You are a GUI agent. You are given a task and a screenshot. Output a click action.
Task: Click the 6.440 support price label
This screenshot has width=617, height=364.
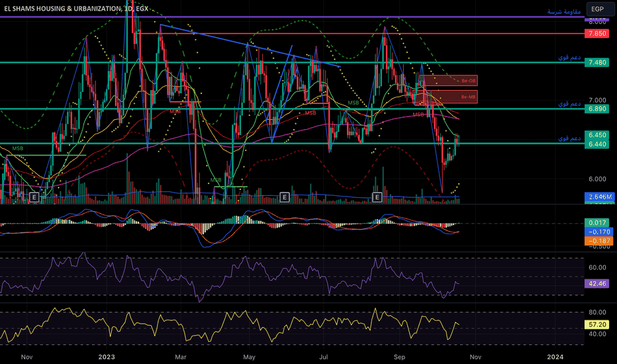[597, 144]
